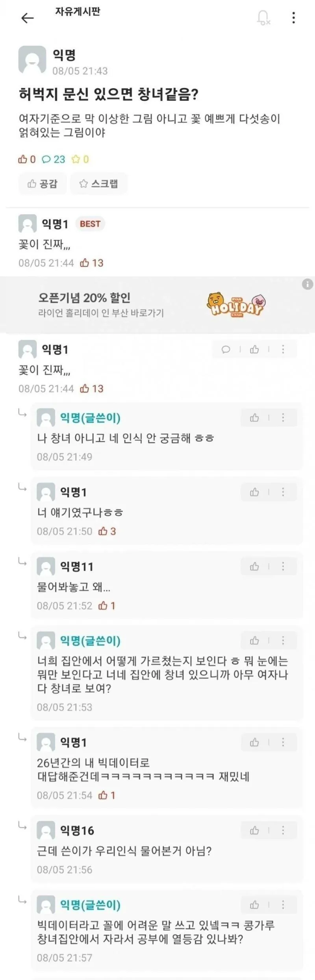This screenshot has height=980, width=315.
Task: Click the ad info icon
Action: coord(307,284)
